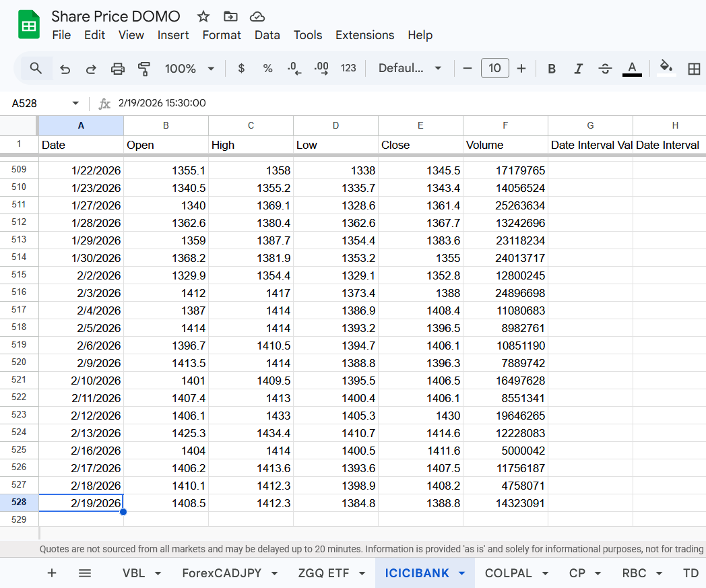Open the fill color picker

pos(666,69)
